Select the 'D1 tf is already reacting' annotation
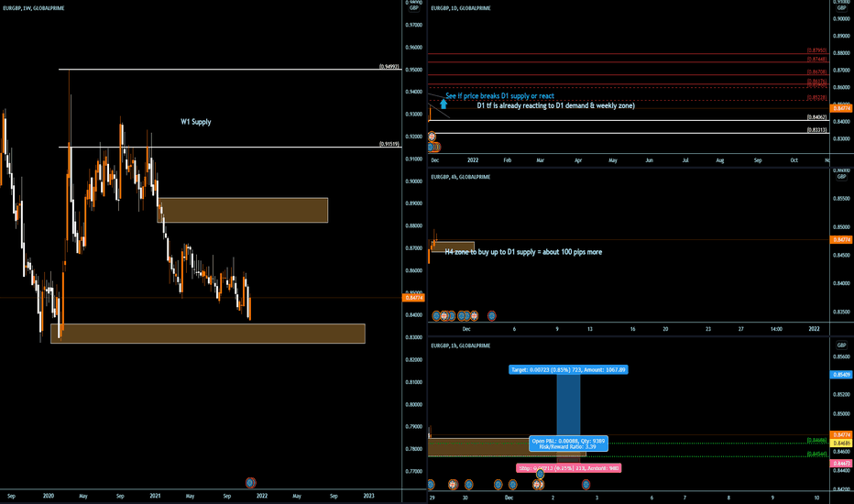Viewport: 854px width, 504px height. coord(555,105)
